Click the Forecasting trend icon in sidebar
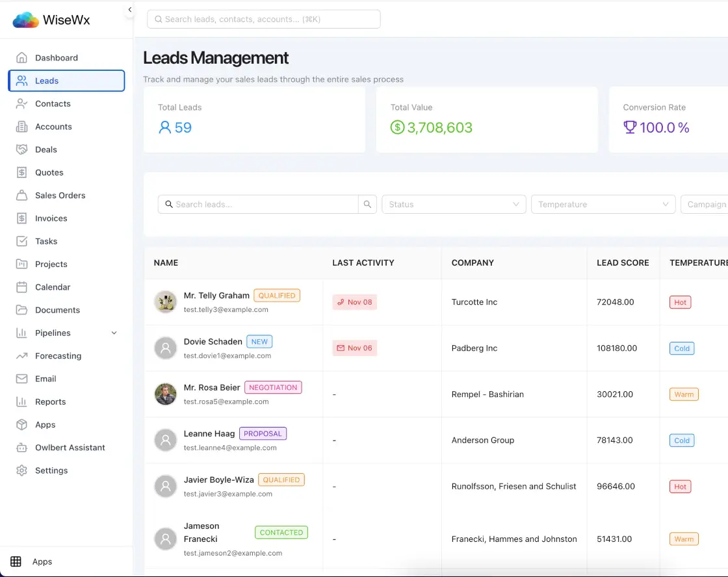The height and width of the screenshot is (577, 728). [22, 356]
